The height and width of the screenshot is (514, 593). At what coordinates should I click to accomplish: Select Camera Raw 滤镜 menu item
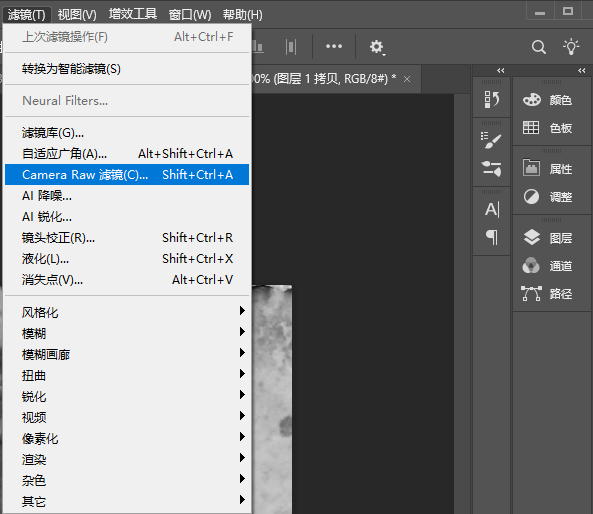[127, 174]
